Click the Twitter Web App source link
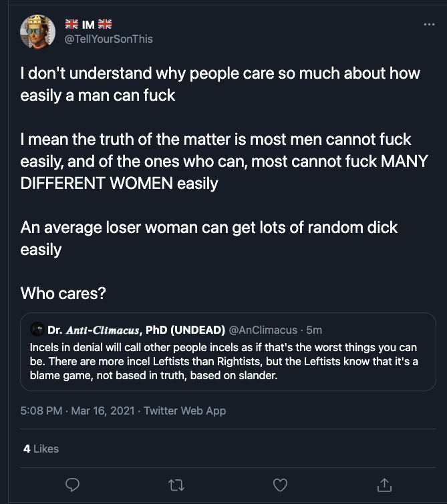Image resolution: width=447 pixels, height=504 pixels. pos(184,411)
